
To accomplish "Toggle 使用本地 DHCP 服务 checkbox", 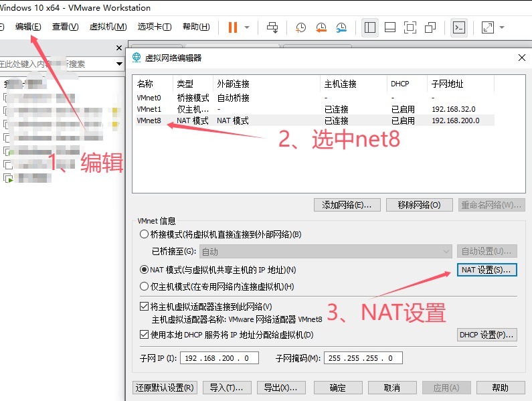I will pos(144,335).
